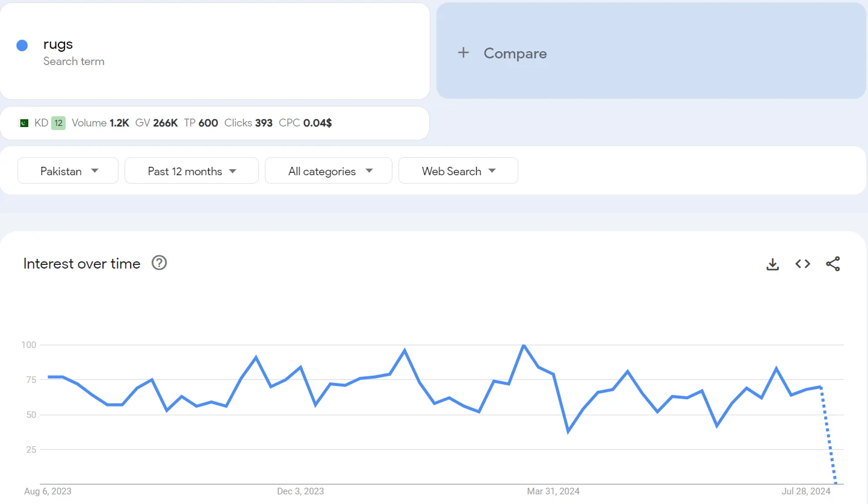Click the Dec 3, 2023 axis label
This screenshot has width=868, height=504.
coord(300,491)
